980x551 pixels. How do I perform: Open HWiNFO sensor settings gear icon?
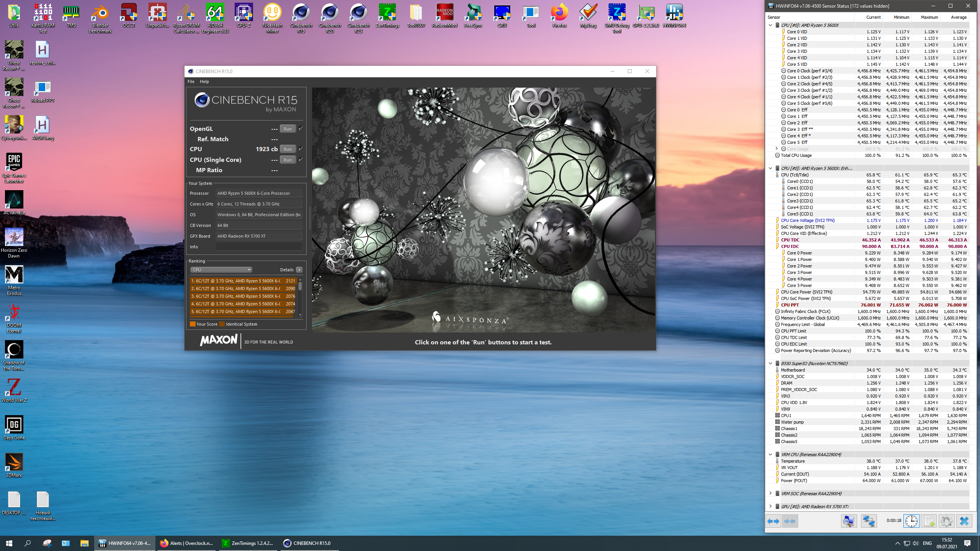[946, 521]
